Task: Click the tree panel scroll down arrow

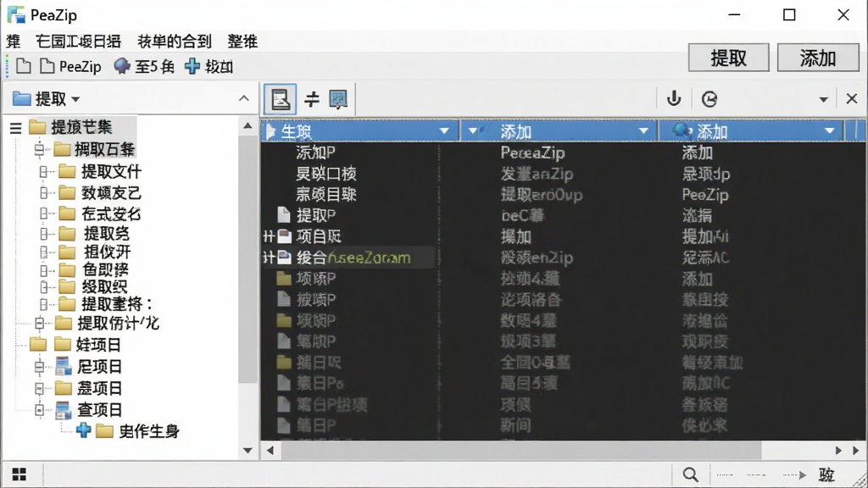Action: (x=248, y=451)
